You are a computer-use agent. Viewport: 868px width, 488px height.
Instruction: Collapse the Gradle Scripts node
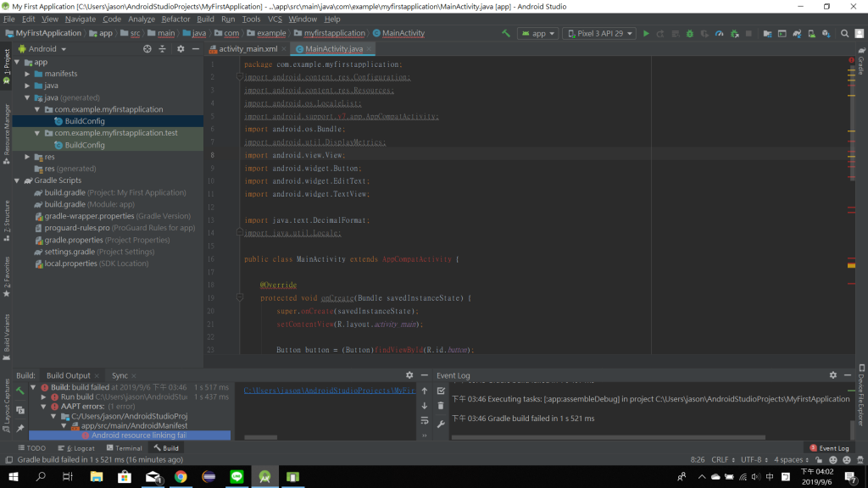[17, 180]
